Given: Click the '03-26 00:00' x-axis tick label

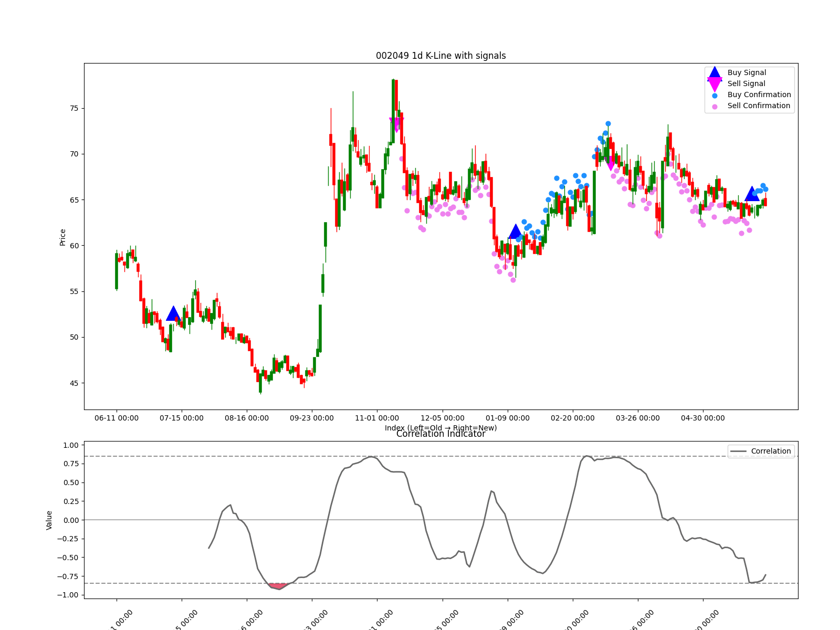Looking at the screenshot, I should click(x=638, y=418).
